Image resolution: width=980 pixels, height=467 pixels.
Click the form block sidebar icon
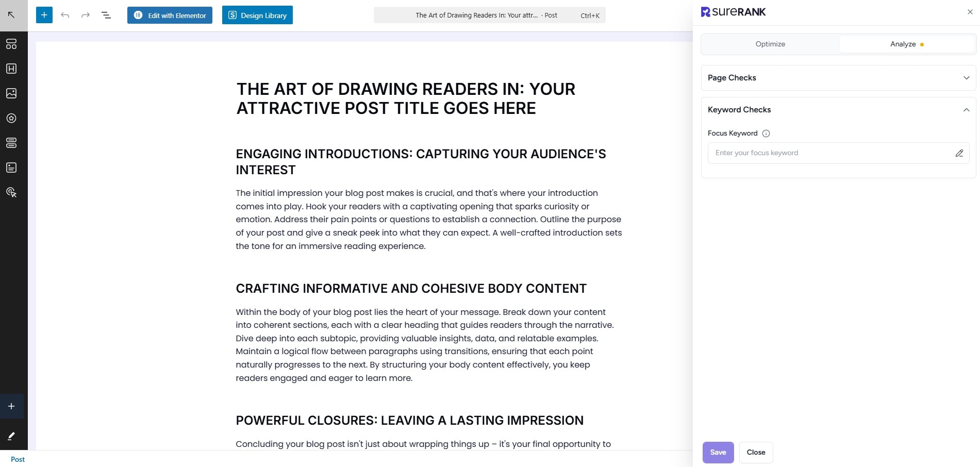[x=11, y=168]
